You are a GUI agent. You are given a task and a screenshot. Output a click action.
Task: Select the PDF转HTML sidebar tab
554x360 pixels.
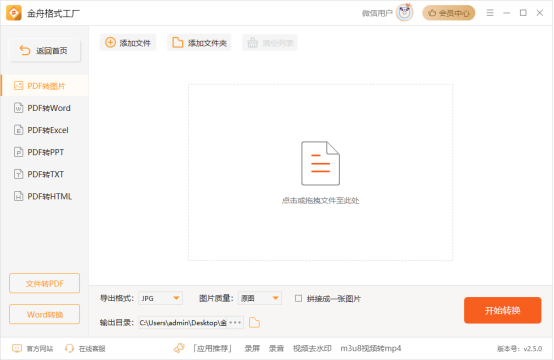pyautogui.click(x=45, y=196)
